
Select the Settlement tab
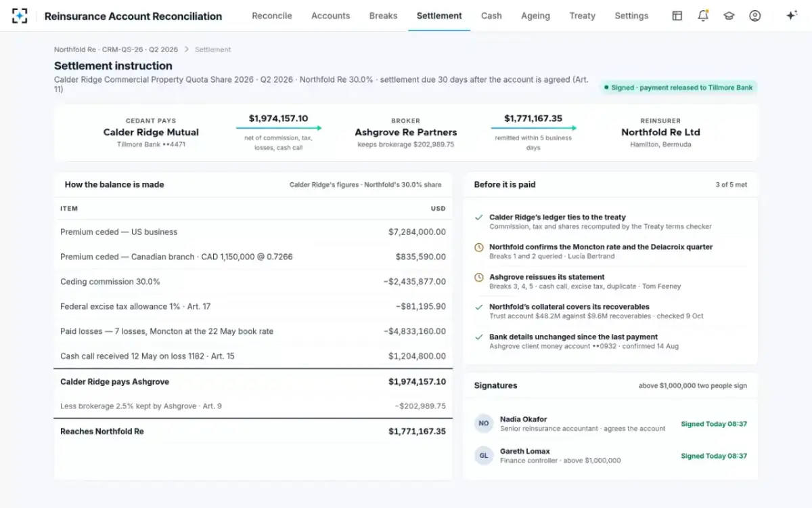[439, 16]
